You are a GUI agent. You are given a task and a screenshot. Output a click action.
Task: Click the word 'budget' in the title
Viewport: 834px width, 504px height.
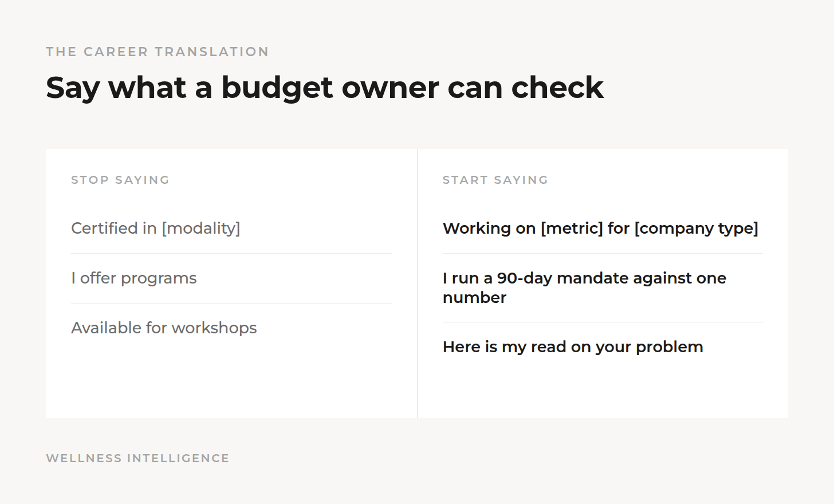coord(277,88)
